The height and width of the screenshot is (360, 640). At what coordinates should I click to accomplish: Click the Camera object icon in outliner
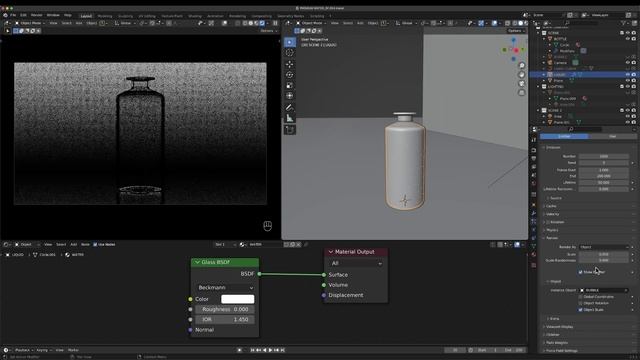(x=550, y=63)
